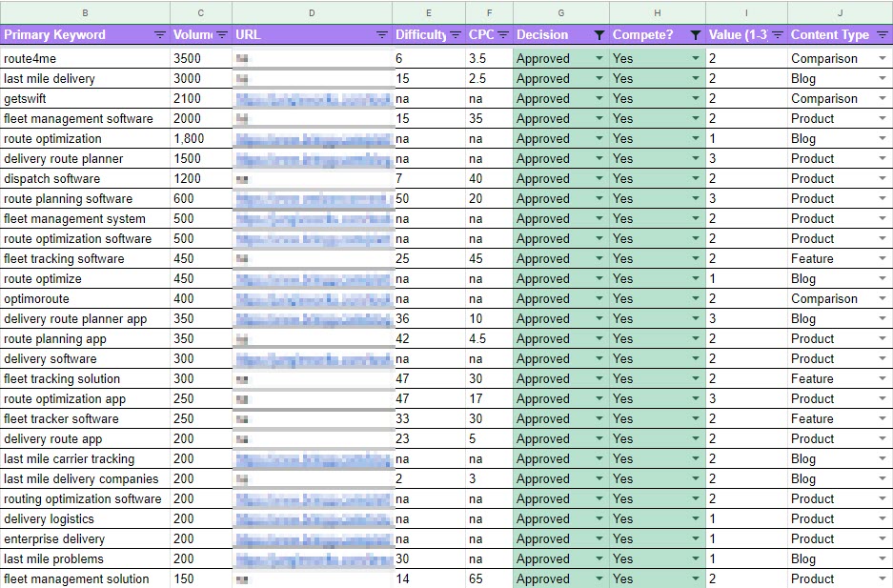Open the Content Type dropdown for fleet management software

(882, 118)
